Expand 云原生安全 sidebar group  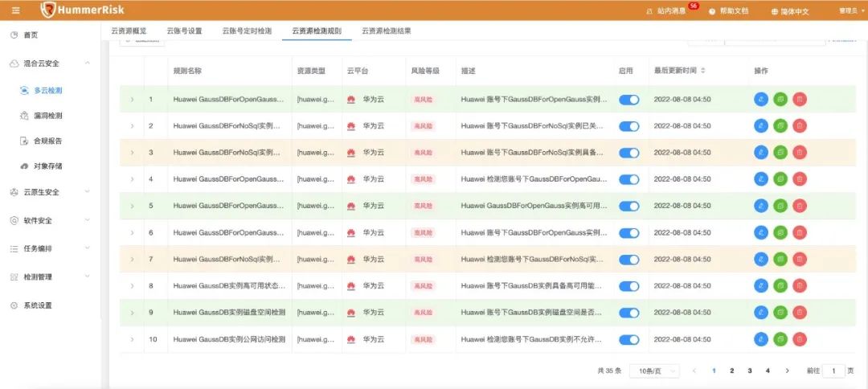pos(51,192)
